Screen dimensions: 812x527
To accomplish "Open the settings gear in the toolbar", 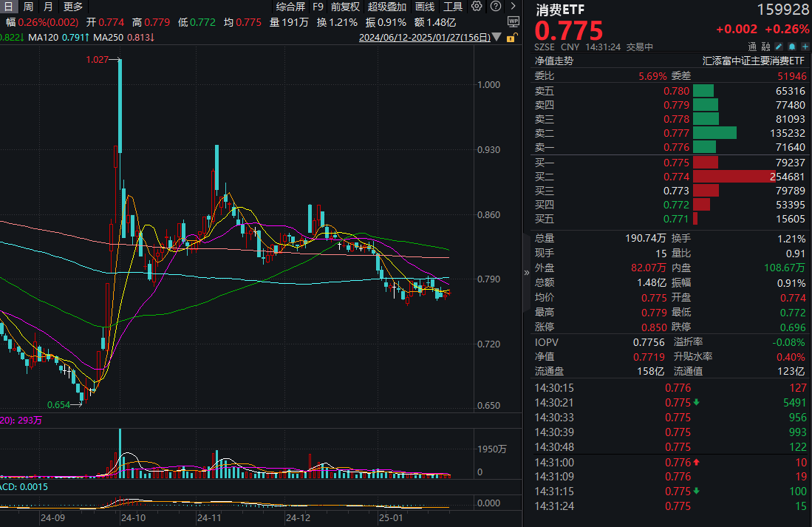I will [x=477, y=6].
